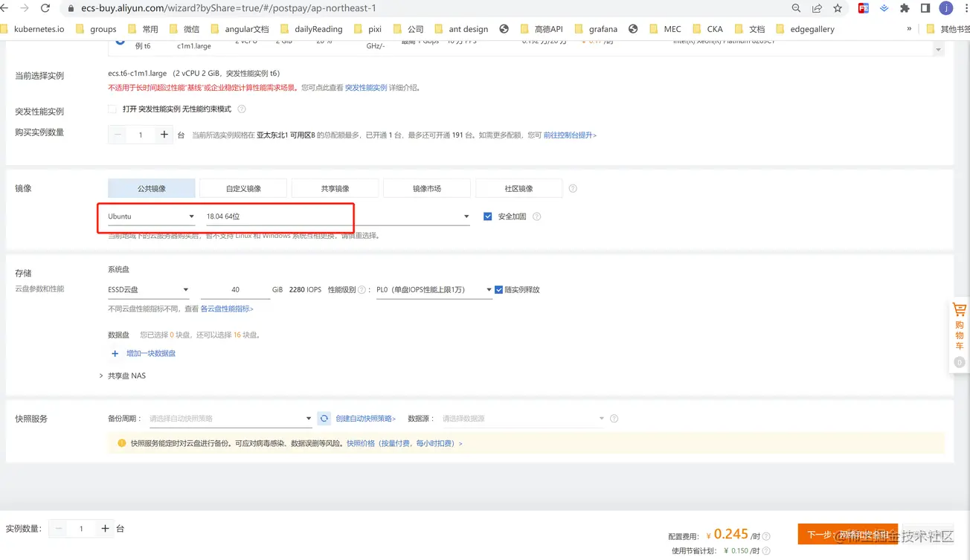Viewport: 970px width, 560px height.
Task: Switch to the 社区镜像 tab
Action: tap(519, 188)
